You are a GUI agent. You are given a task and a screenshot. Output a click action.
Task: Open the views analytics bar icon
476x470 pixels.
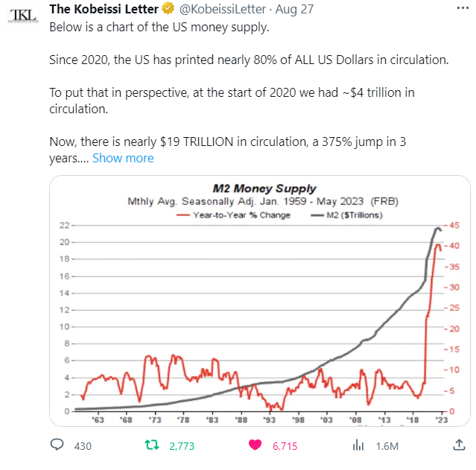[x=358, y=445]
